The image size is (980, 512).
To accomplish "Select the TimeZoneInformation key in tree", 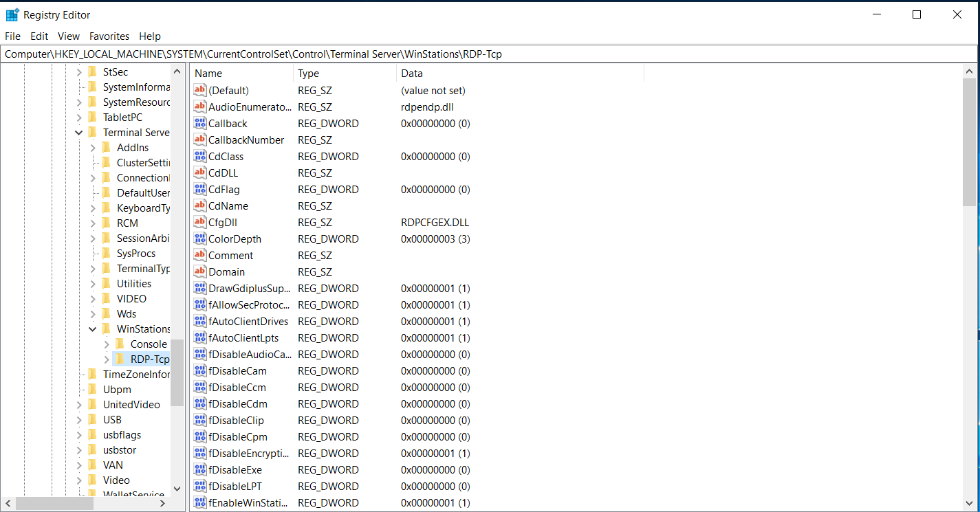I will 136,375.
